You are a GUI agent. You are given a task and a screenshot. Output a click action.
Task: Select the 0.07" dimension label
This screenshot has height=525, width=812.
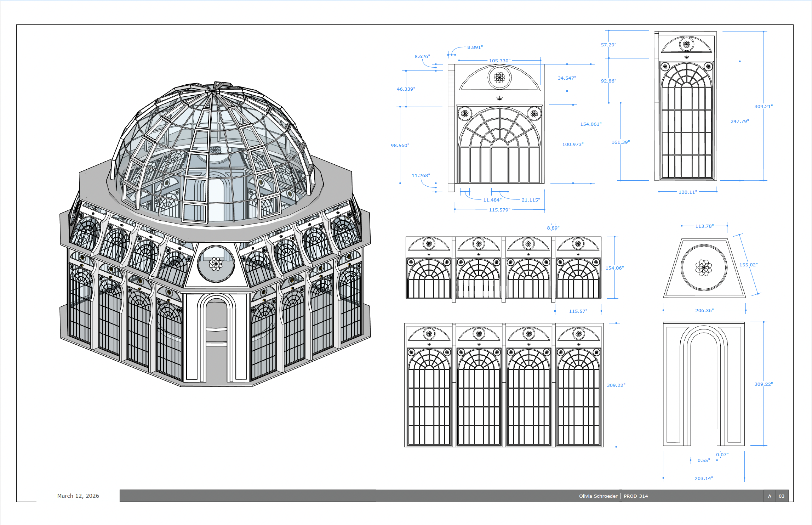[722, 455]
